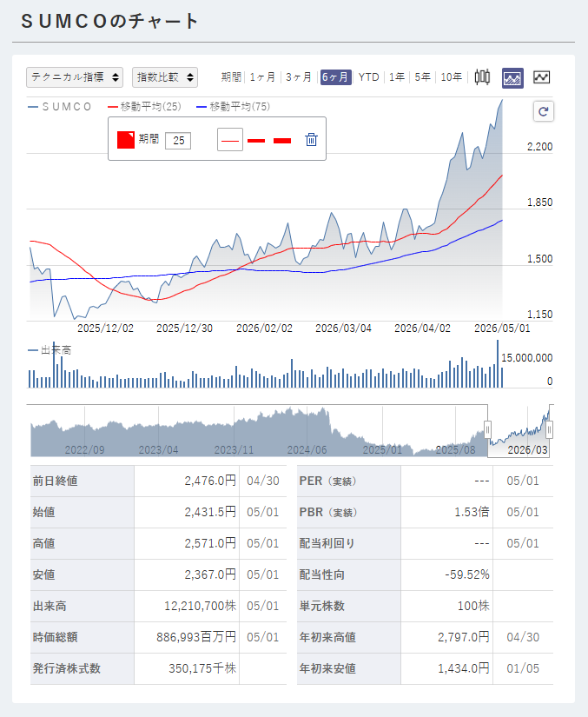588x717 pixels.
Task: Click the PBR value 1.53倍
Action: (x=472, y=512)
